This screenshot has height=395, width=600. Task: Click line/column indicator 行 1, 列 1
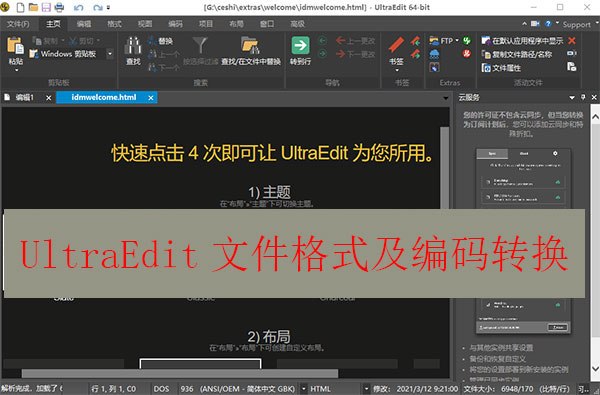[x=114, y=389]
